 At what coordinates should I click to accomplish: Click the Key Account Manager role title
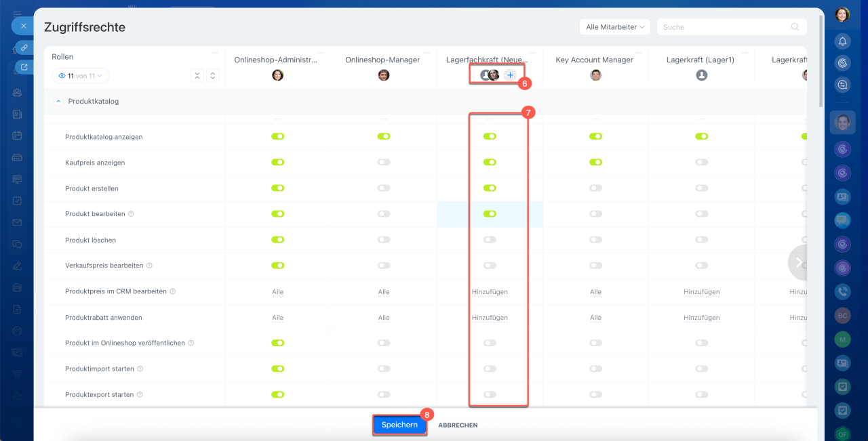pyautogui.click(x=595, y=60)
